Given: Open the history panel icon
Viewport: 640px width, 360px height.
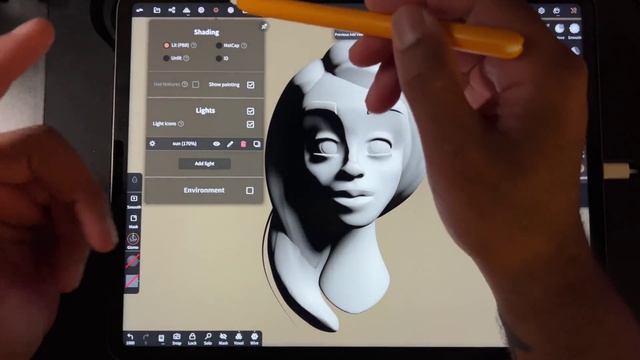Looking at the screenshot, I should (161, 338).
